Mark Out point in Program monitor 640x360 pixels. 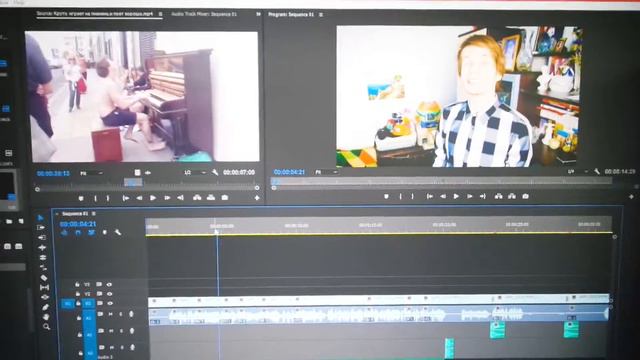413,196
